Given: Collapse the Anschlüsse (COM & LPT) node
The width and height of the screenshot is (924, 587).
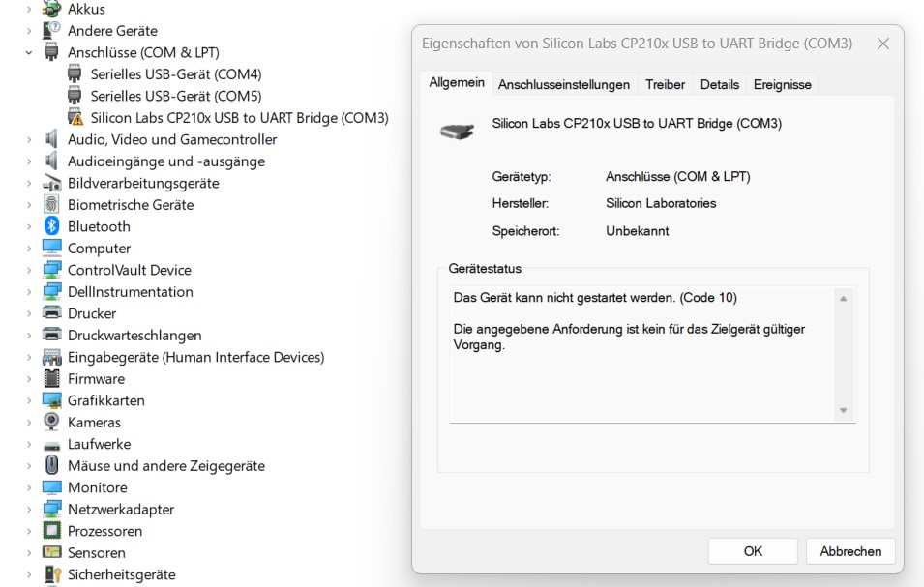Looking at the screenshot, I should click(x=29, y=53).
